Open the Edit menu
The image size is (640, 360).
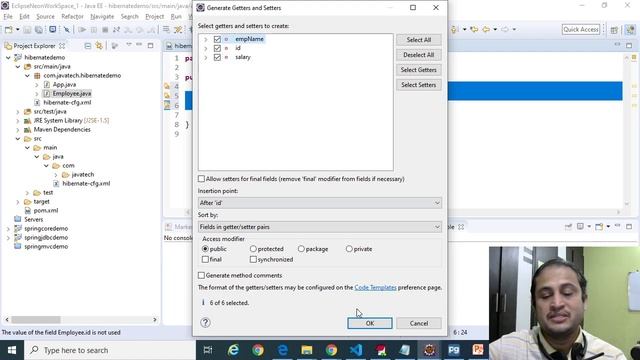point(24,17)
